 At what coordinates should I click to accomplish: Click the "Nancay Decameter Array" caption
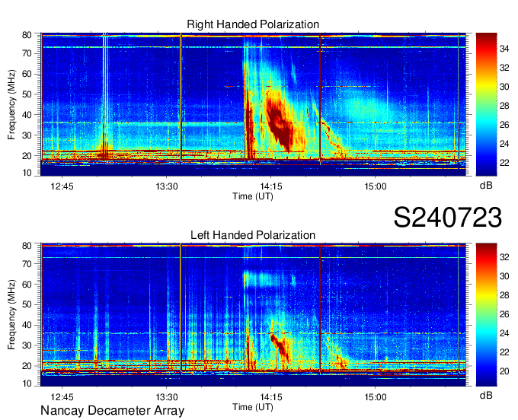pyautogui.click(x=112, y=410)
